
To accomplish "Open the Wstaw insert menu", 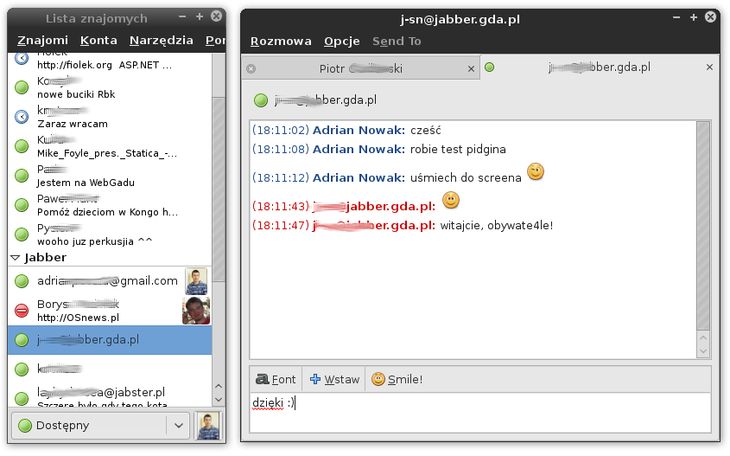I will click(x=335, y=379).
